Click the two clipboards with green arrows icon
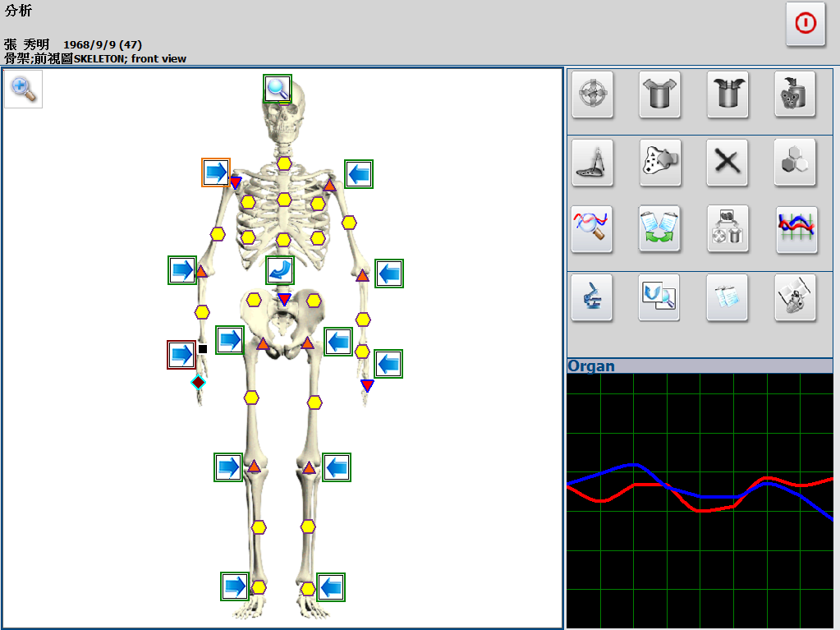 (659, 228)
